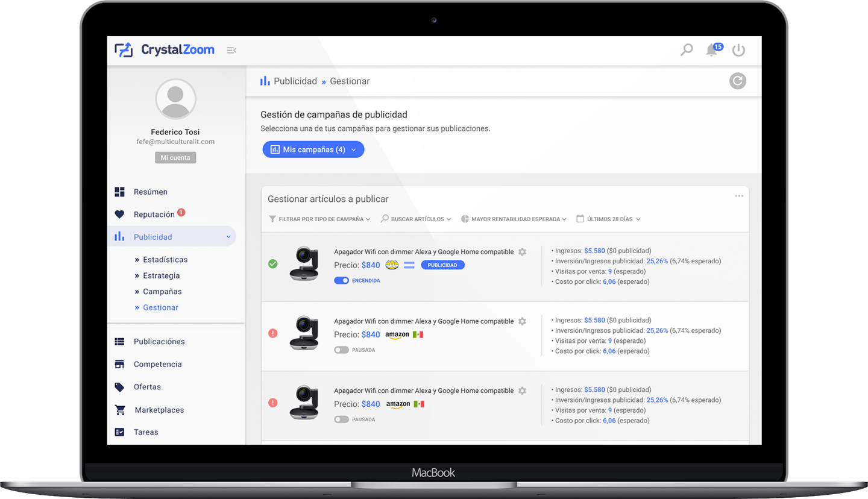Open settings gear of first product listing
The image size is (868, 499).
click(x=522, y=252)
